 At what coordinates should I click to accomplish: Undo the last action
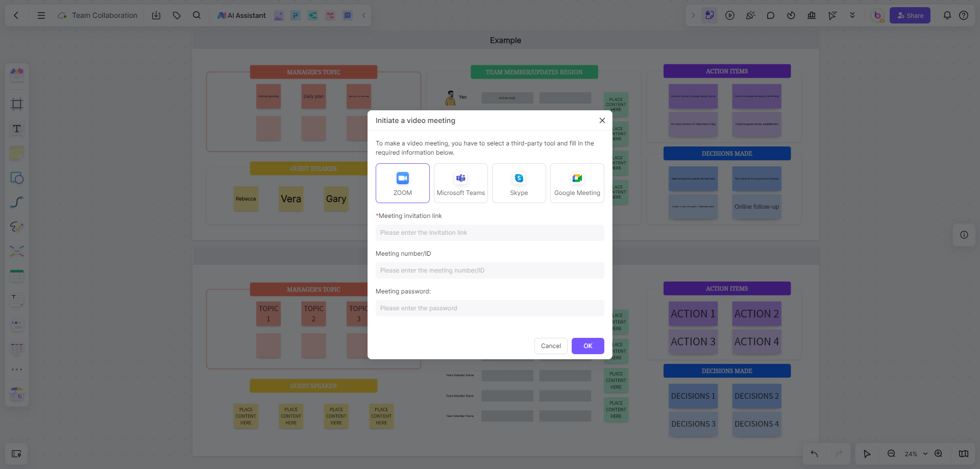pyautogui.click(x=814, y=454)
